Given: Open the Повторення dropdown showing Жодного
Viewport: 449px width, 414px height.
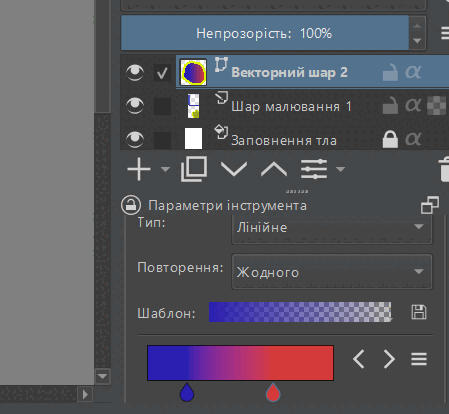Looking at the screenshot, I should [x=332, y=272].
